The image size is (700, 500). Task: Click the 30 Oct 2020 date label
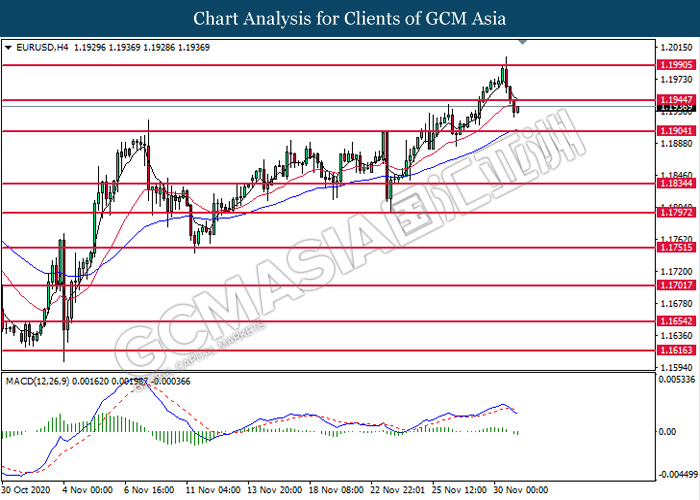25,490
